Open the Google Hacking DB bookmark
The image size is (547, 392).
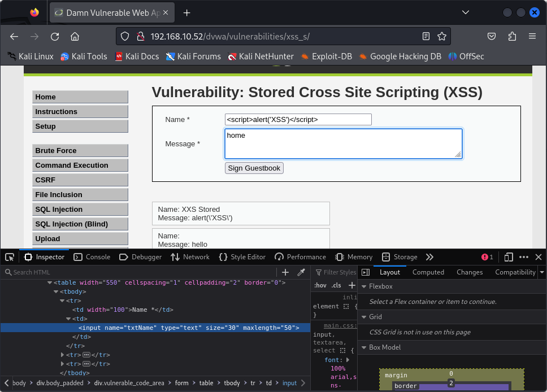click(x=400, y=56)
